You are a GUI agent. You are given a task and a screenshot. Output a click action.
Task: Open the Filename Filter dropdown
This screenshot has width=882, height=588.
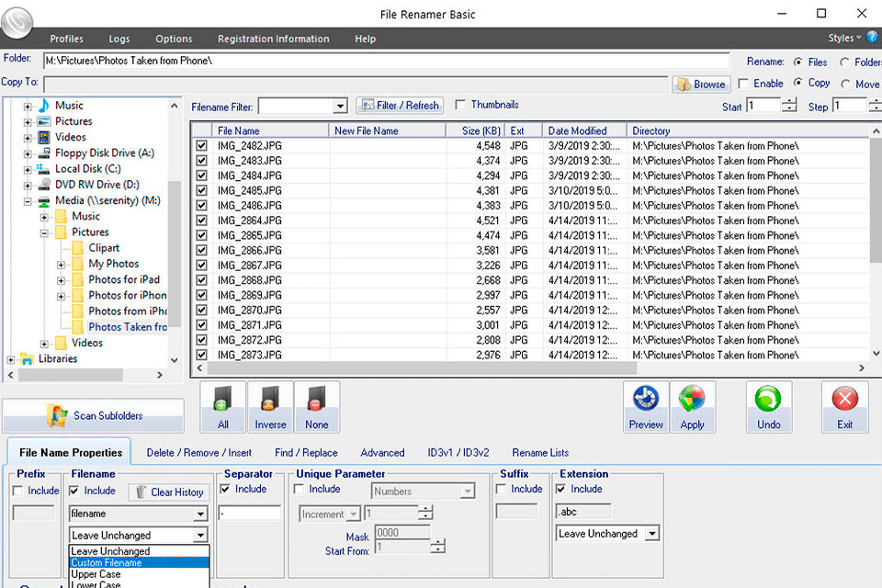[x=339, y=106]
